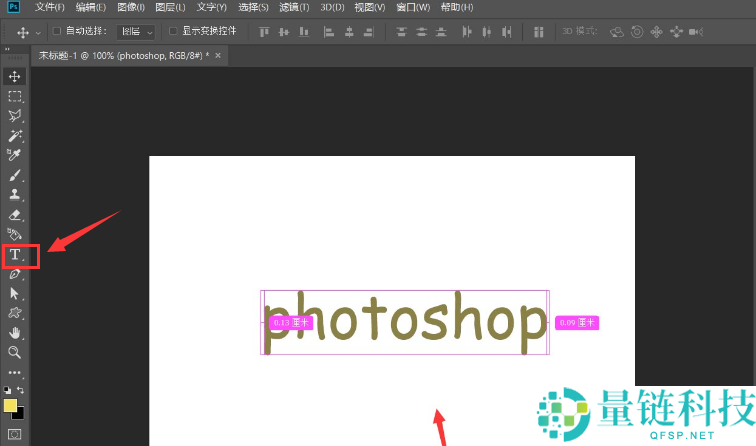The image size is (756, 446).
Task: Click the photoshop text on canvas
Action: pos(405,322)
